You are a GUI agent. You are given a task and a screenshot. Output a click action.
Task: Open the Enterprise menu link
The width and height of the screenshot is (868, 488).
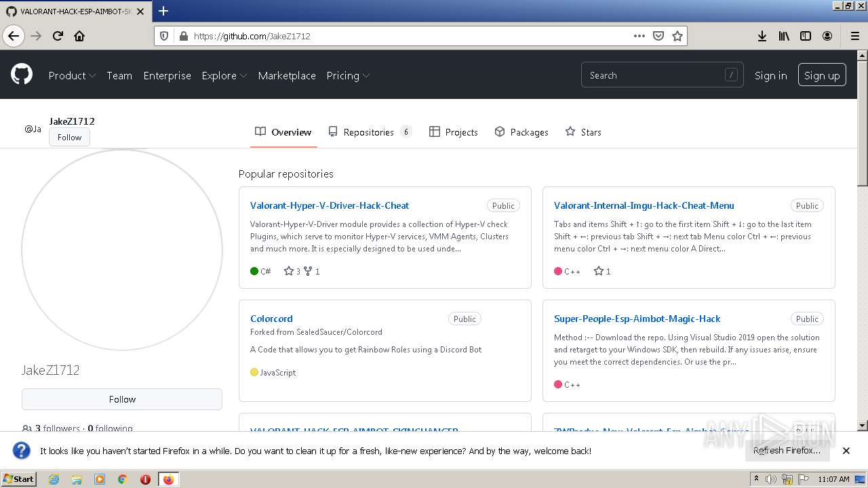(x=167, y=75)
